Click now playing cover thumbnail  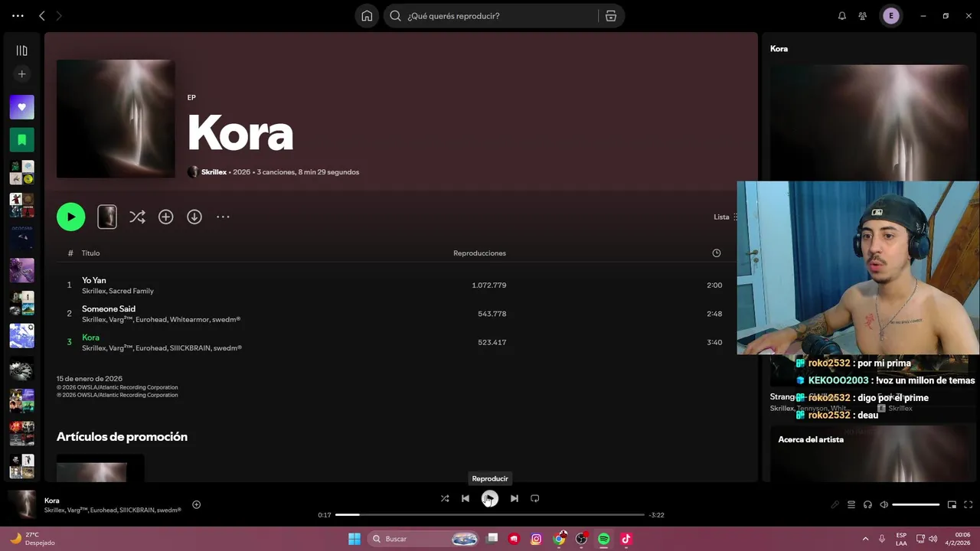[21, 505]
